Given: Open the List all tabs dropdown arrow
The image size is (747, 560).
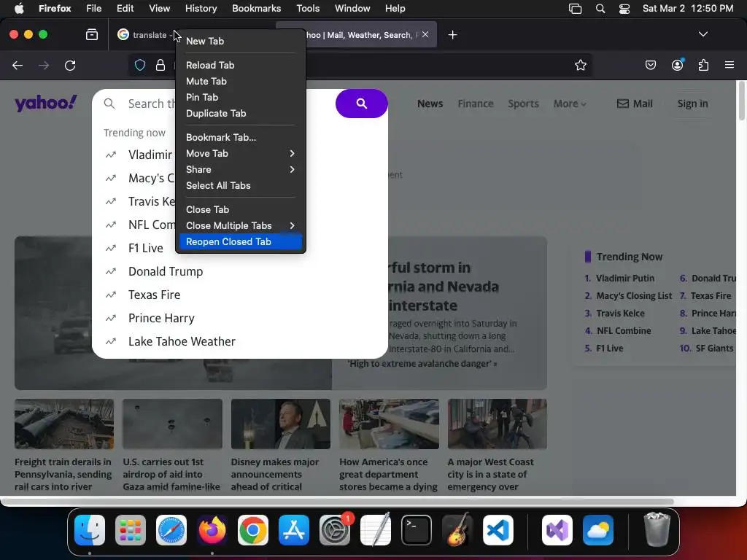Looking at the screenshot, I should pos(703,34).
